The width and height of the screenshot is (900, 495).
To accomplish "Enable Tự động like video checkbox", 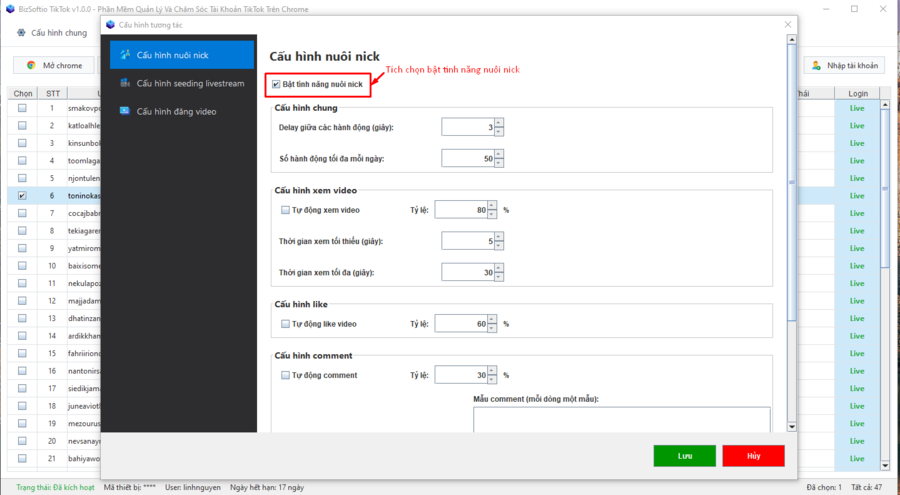I will click(286, 324).
